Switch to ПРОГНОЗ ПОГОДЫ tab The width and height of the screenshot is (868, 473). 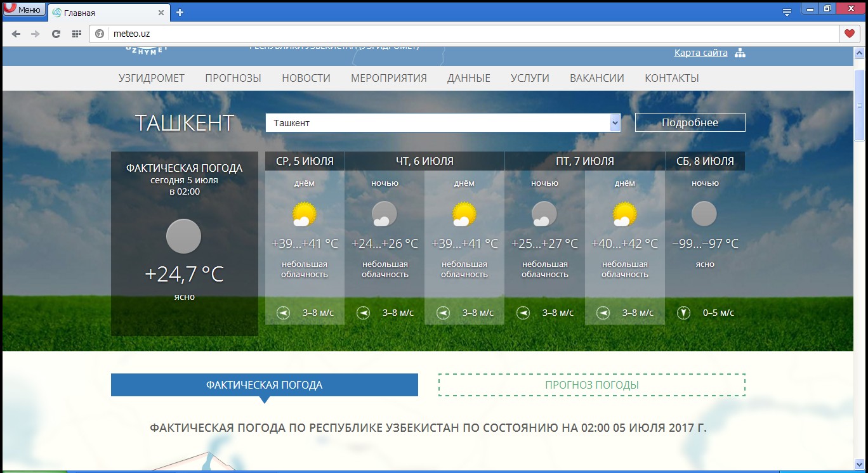click(x=591, y=385)
